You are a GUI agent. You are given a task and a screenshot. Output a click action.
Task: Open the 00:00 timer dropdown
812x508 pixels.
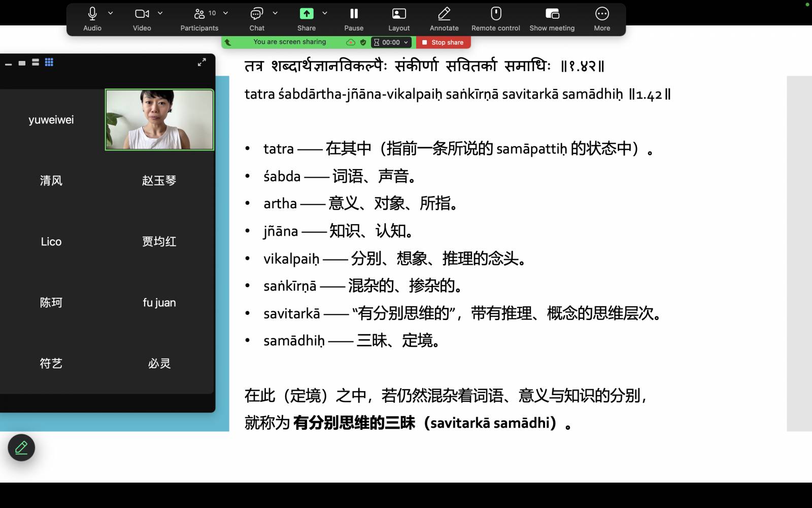coord(391,42)
